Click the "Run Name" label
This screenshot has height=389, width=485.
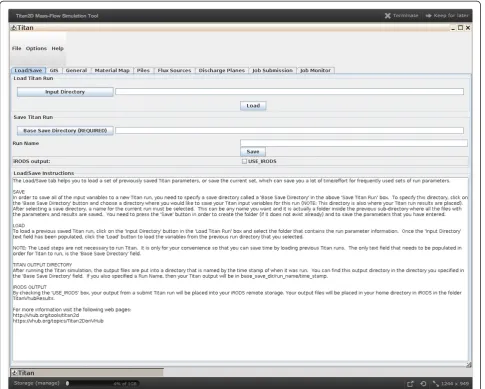click(x=26, y=143)
